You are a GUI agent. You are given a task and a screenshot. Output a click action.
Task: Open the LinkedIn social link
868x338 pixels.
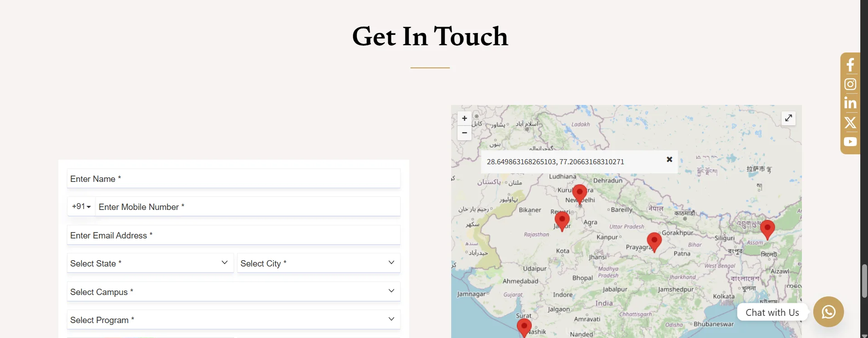click(850, 103)
